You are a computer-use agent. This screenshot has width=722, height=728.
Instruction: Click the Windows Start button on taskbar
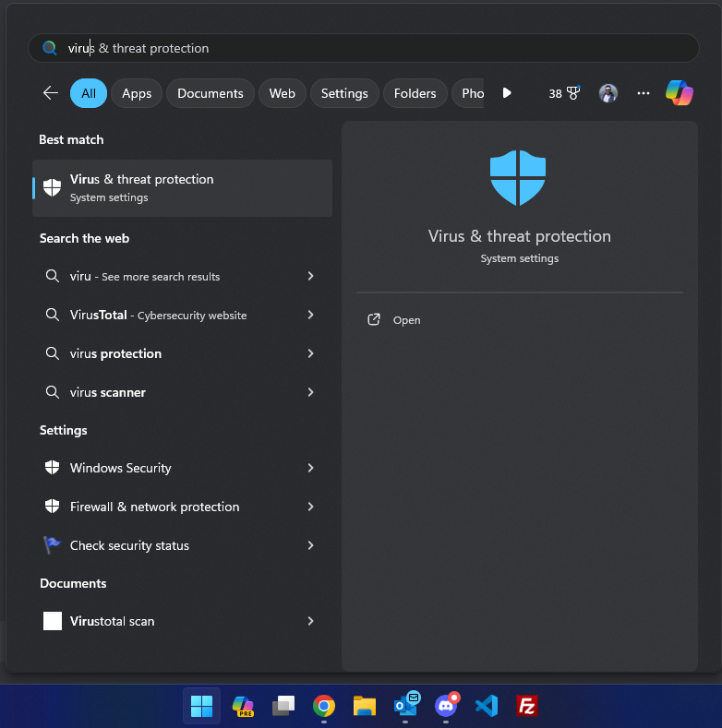[201, 706]
